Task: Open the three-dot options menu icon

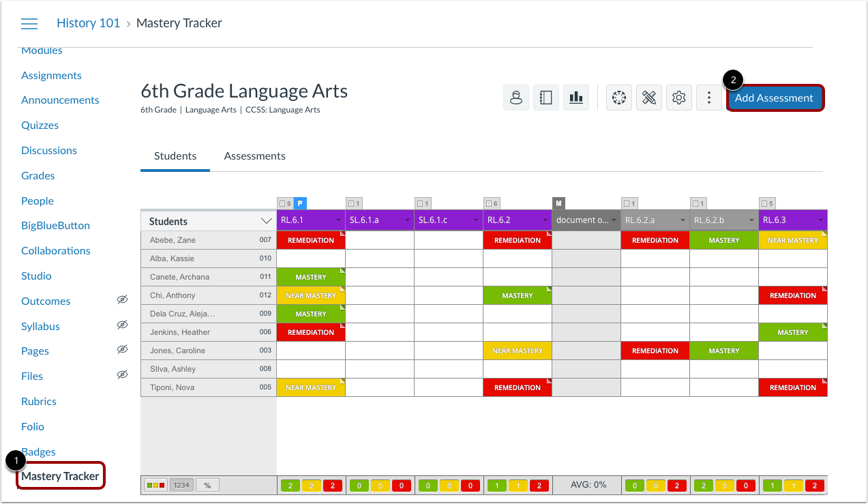Action: click(708, 98)
